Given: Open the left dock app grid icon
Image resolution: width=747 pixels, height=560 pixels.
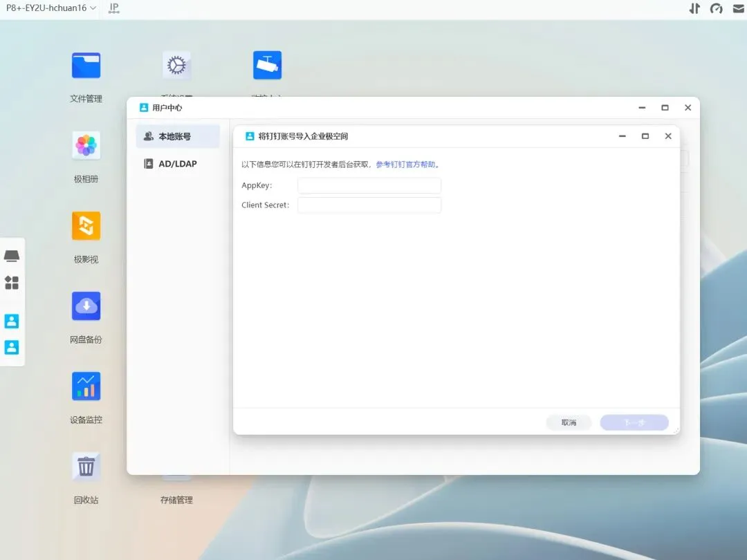Looking at the screenshot, I should (12, 283).
